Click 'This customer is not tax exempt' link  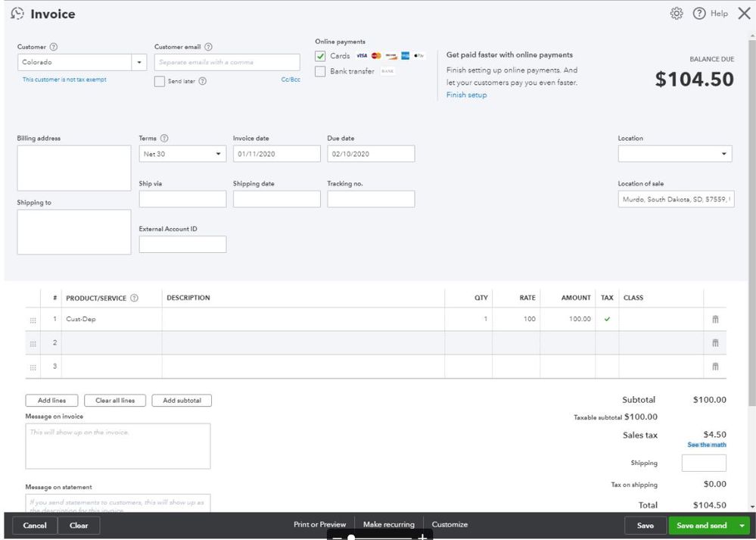pos(64,80)
